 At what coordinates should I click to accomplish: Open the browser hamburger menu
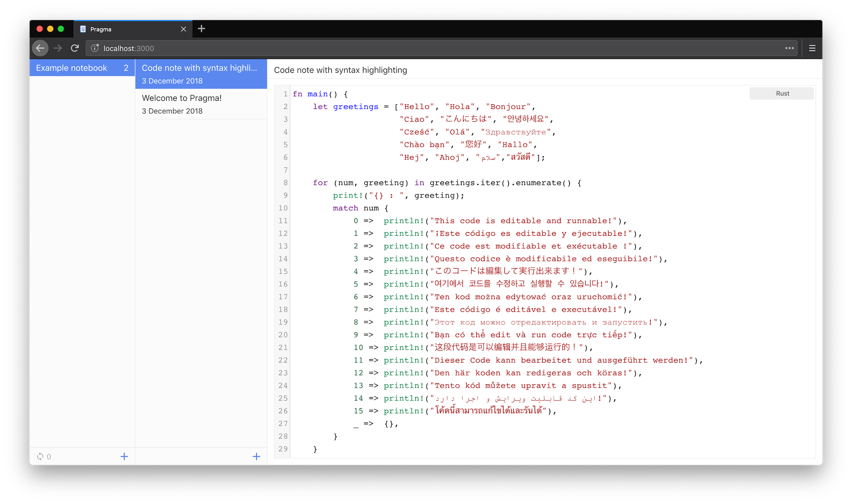[812, 48]
